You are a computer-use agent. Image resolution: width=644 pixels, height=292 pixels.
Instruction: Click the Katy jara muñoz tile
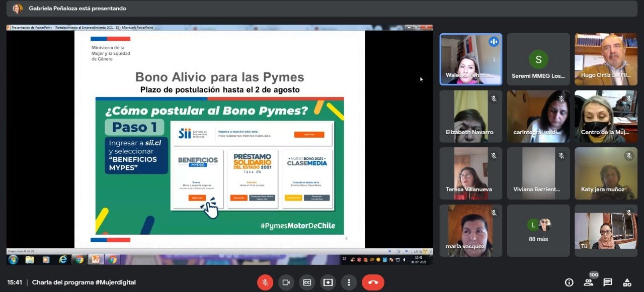(606, 173)
